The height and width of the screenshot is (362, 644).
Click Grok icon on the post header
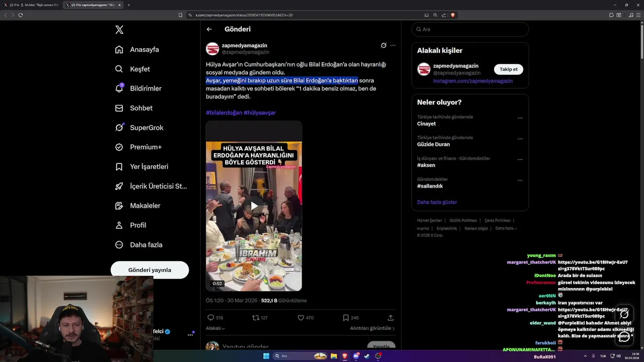point(383,45)
